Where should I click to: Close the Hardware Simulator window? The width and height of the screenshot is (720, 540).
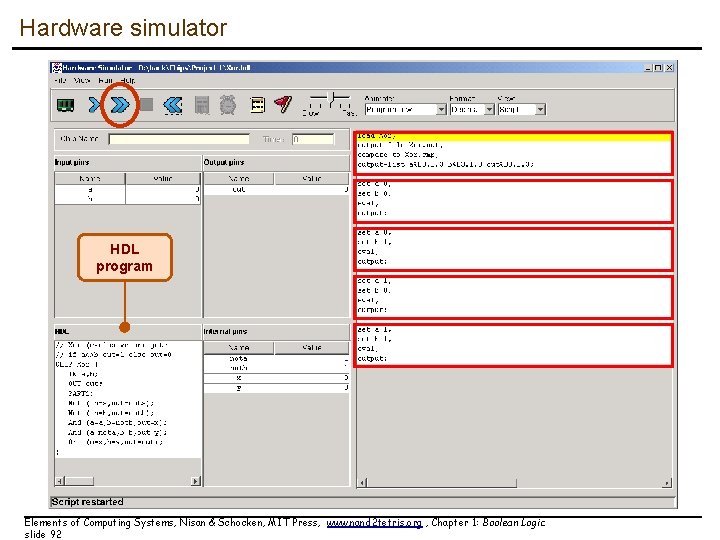(x=669, y=68)
